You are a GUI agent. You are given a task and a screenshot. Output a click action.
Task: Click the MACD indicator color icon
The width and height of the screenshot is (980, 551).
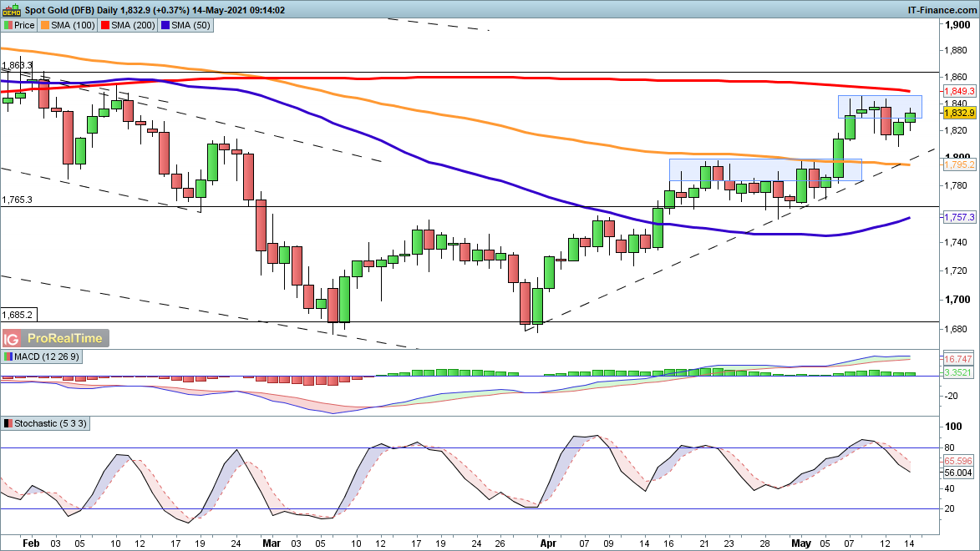coord(8,356)
